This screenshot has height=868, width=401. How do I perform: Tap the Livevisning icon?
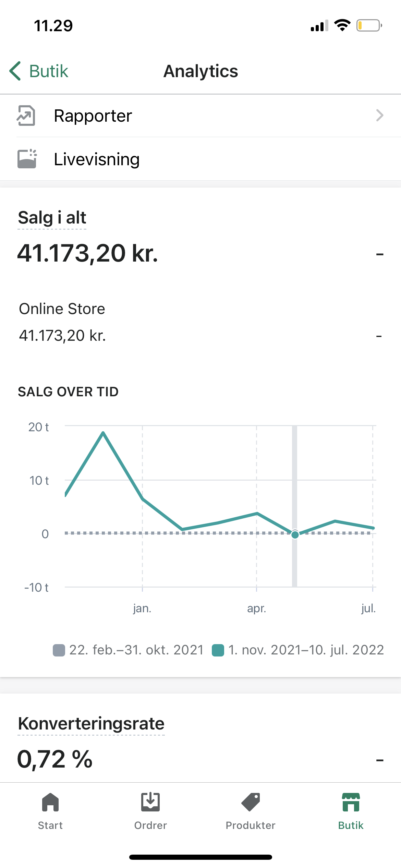[x=27, y=159]
